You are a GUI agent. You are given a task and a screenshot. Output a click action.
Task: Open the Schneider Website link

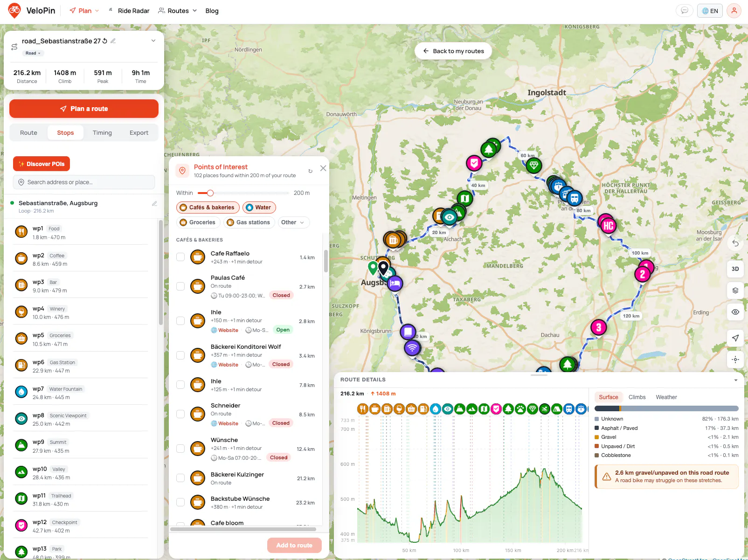click(224, 423)
